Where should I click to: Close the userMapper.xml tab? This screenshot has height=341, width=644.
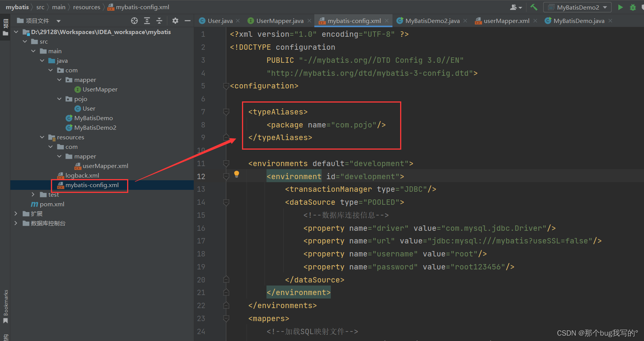(535, 21)
